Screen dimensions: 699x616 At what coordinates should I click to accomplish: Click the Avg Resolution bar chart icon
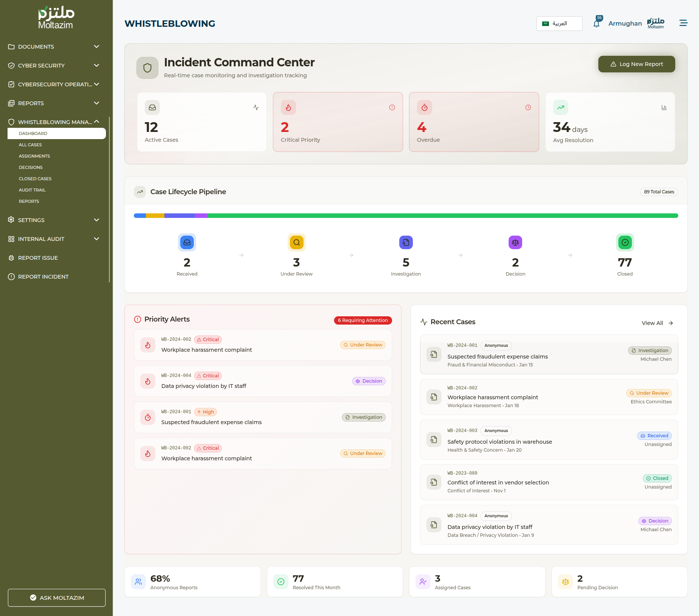click(x=664, y=108)
